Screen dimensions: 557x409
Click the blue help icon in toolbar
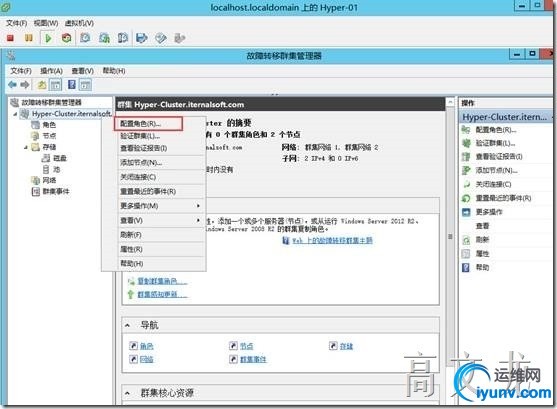(72, 85)
